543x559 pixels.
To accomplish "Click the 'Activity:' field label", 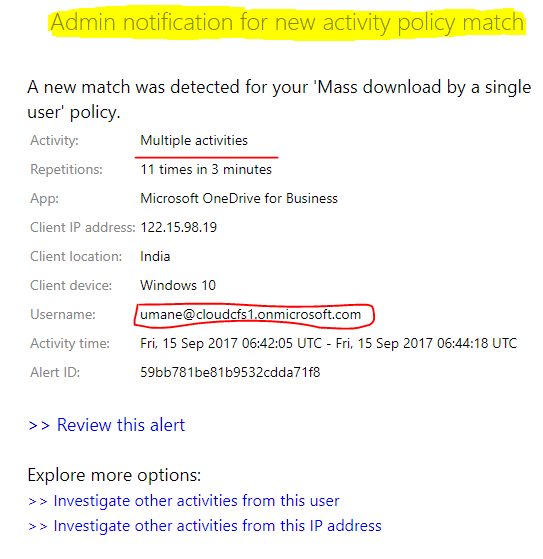I will coord(54,140).
